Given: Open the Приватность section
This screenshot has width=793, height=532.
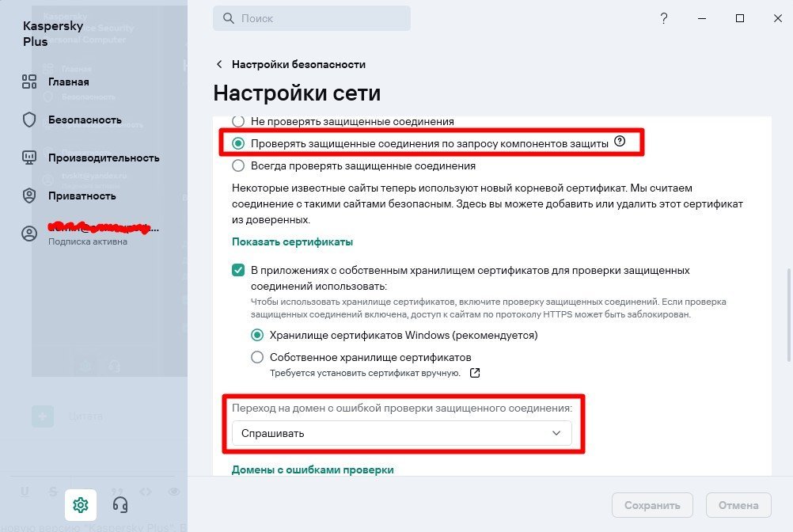Looking at the screenshot, I should tap(82, 196).
